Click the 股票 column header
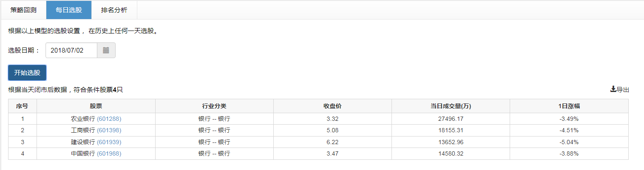644x170 pixels. 96,106
